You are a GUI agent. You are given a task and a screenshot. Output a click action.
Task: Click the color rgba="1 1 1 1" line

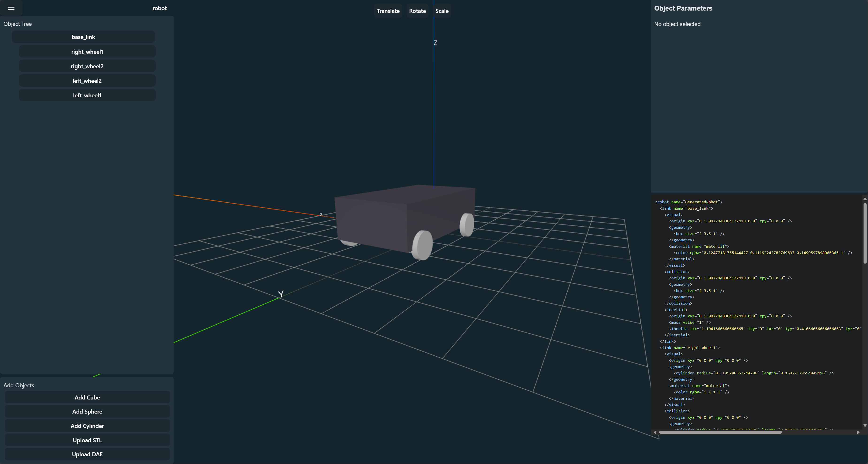(701, 392)
